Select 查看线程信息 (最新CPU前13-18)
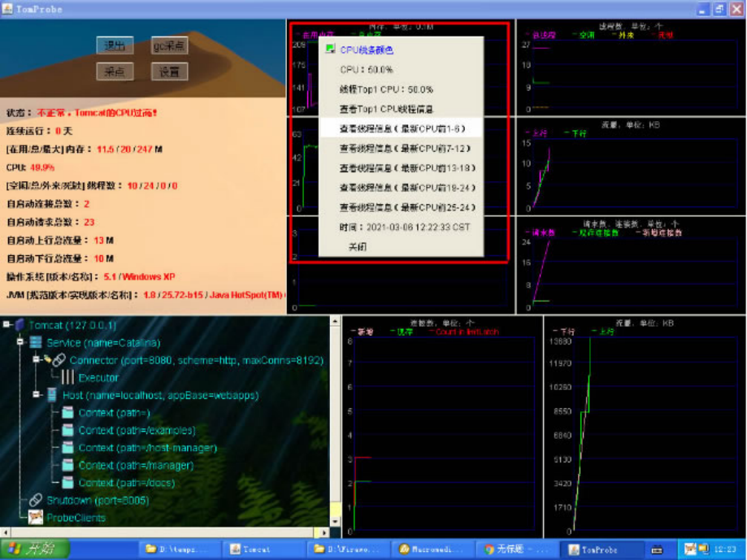This screenshot has height=560, width=747. 401,168
